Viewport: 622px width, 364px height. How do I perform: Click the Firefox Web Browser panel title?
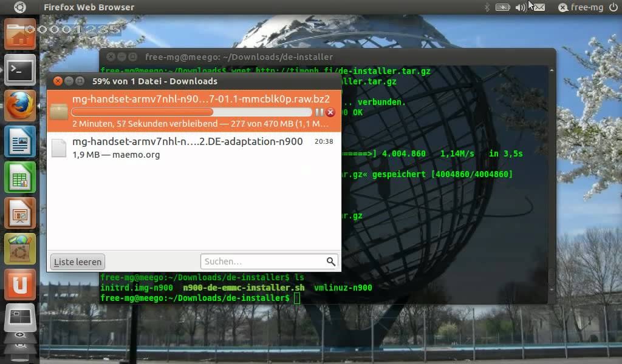pyautogui.click(x=89, y=7)
